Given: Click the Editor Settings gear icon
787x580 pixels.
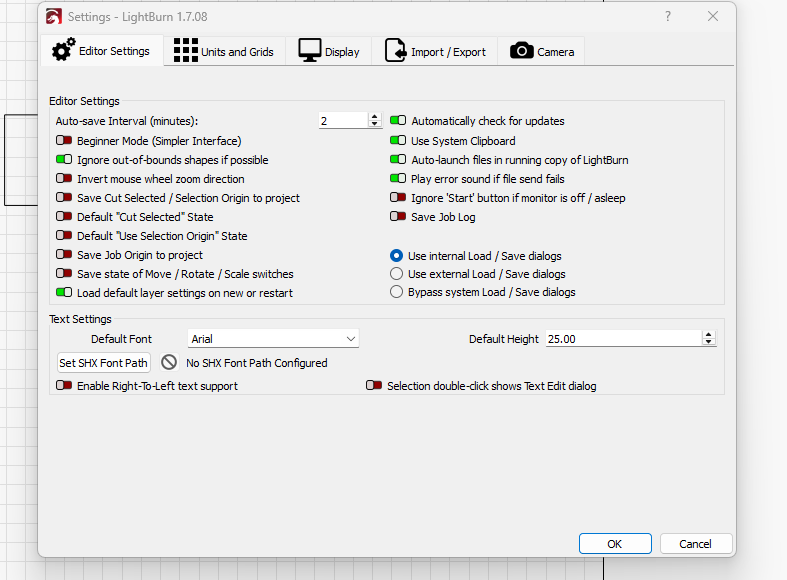Looking at the screenshot, I should pyautogui.click(x=63, y=51).
